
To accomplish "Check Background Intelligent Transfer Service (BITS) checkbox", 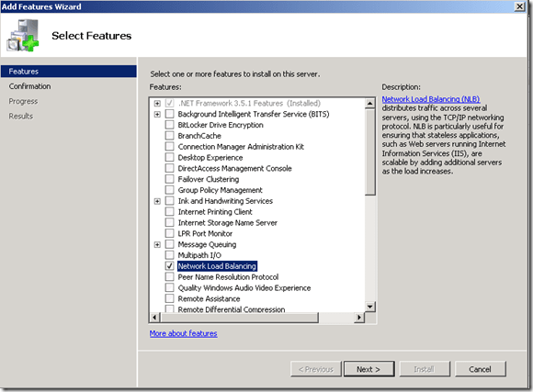I will [169, 114].
